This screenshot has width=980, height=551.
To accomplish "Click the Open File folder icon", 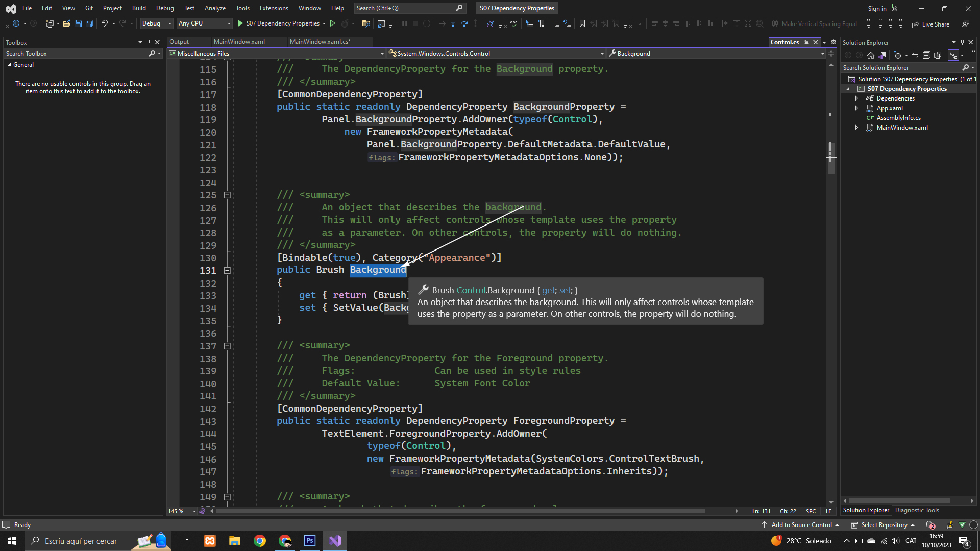I will (x=66, y=23).
